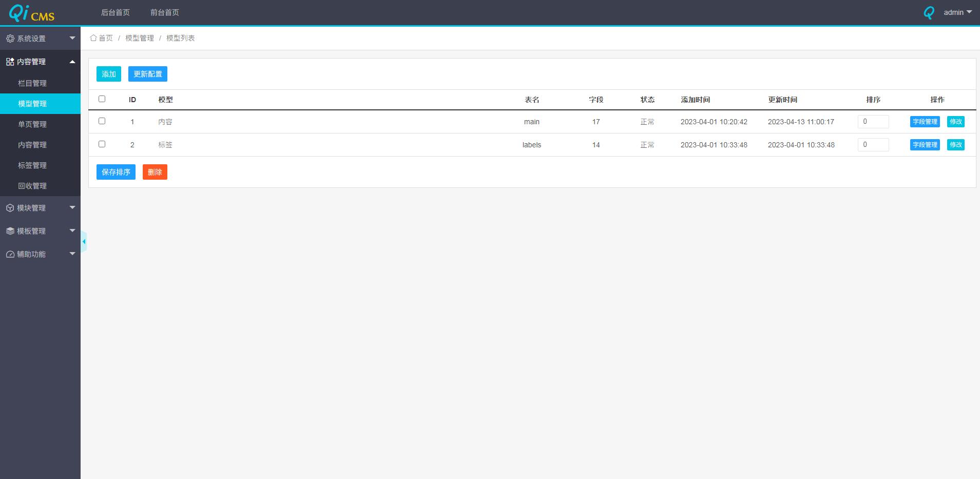The height and width of the screenshot is (479, 980).
Task: Click the 正常 status in the labels row
Action: click(x=647, y=145)
